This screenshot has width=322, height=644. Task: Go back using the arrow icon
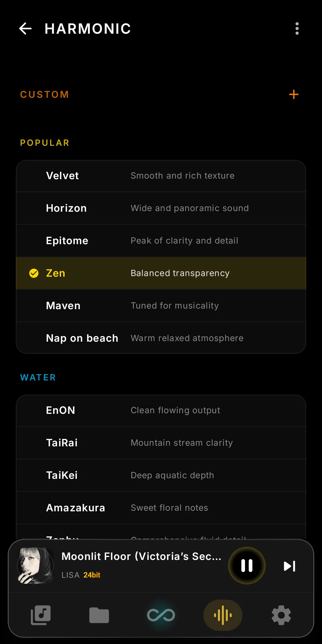click(x=25, y=29)
